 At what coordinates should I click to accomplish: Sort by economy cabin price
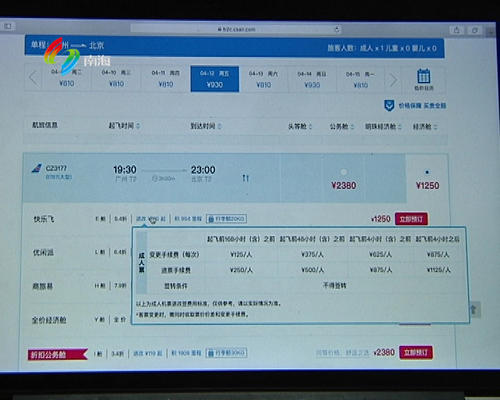coord(425,127)
